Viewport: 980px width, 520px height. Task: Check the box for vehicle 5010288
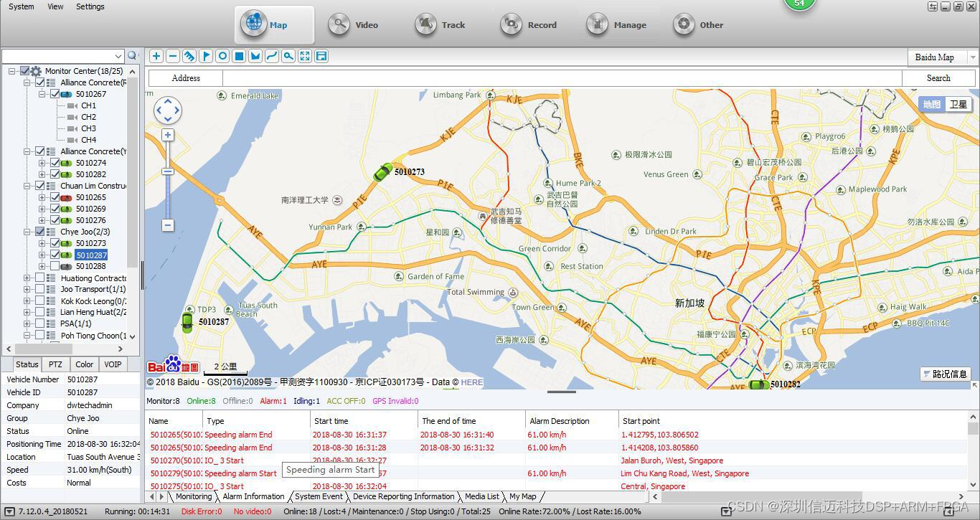(x=55, y=266)
